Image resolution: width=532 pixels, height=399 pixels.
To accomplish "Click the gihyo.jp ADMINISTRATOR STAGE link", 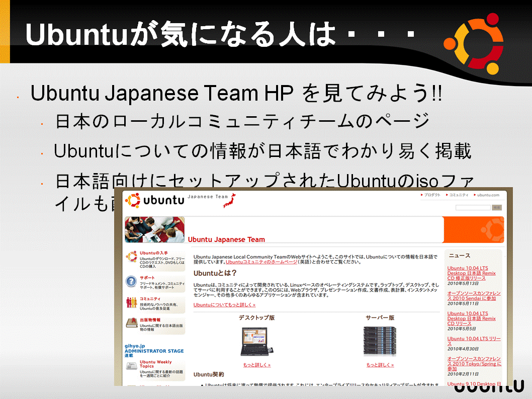I will pyautogui.click(x=154, y=351).
